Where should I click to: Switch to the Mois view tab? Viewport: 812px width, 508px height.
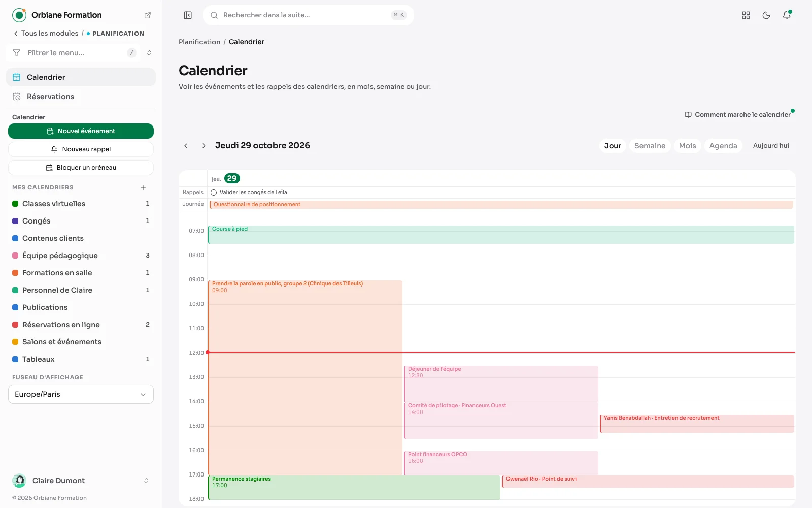(x=688, y=146)
